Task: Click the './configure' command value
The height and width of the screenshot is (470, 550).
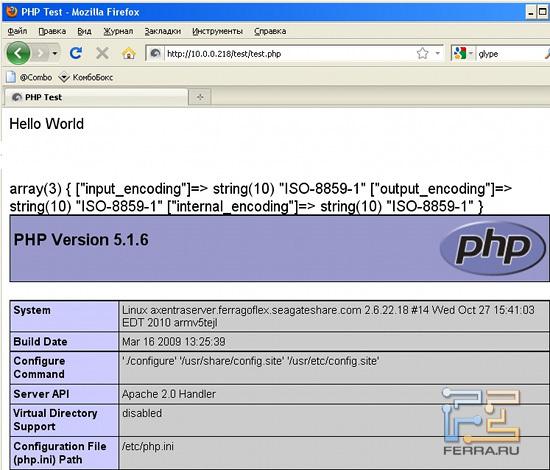Action: [250, 361]
